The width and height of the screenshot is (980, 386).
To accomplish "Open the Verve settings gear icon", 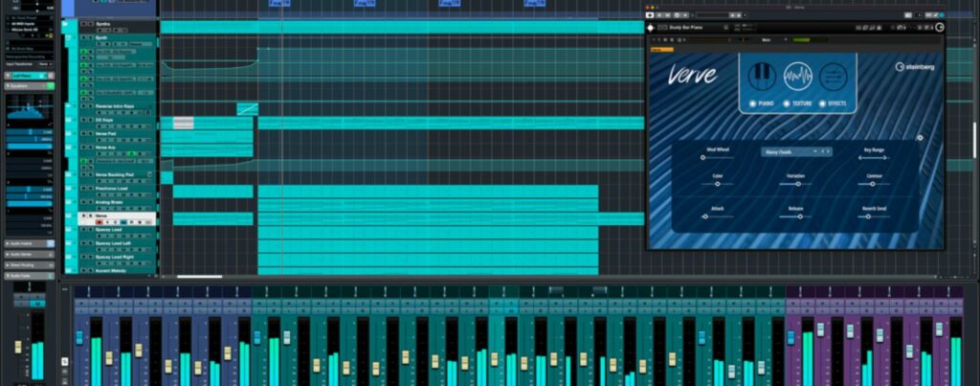I will click(920, 138).
